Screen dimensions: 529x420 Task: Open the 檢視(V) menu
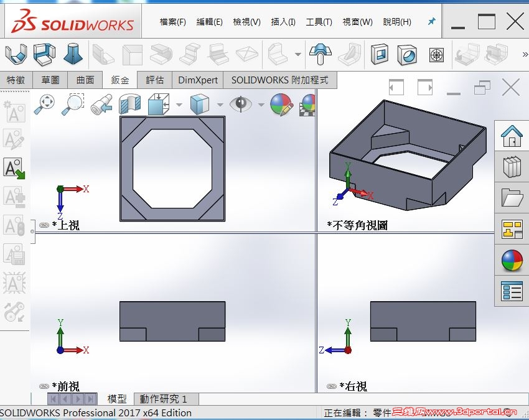pyautogui.click(x=246, y=22)
